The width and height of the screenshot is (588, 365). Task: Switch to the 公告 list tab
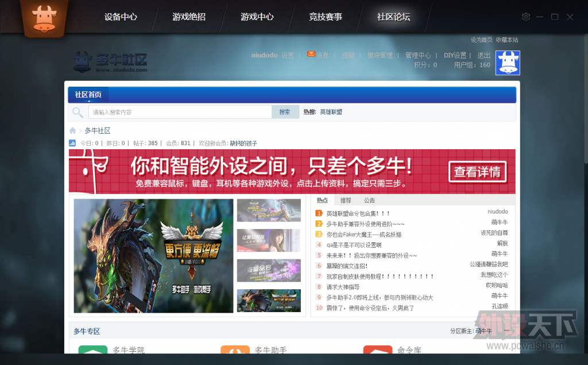pos(369,200)
